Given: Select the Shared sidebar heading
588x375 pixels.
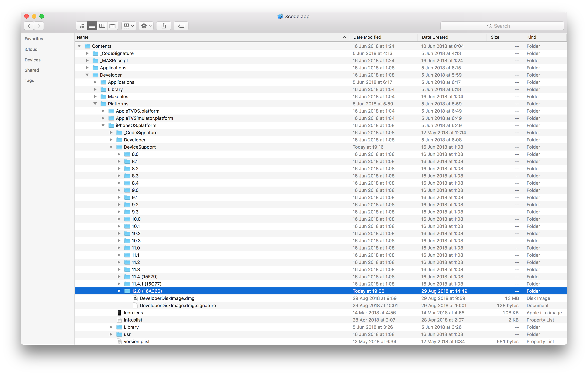Looking at the screenshot, I should 32,70.
